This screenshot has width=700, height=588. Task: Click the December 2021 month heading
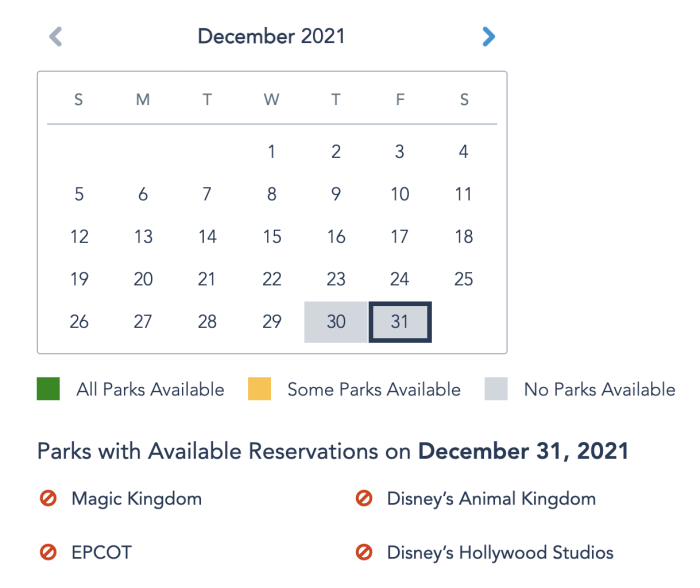click(x=271, y=37)
